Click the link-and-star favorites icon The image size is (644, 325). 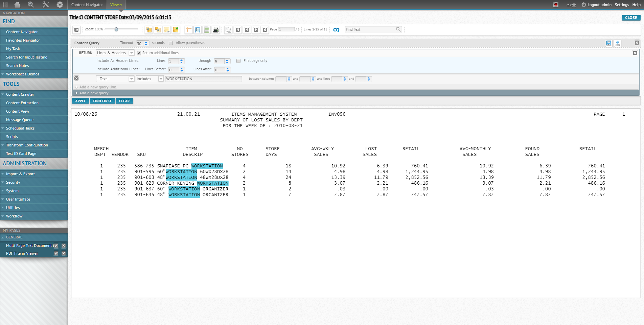(571, 5)
